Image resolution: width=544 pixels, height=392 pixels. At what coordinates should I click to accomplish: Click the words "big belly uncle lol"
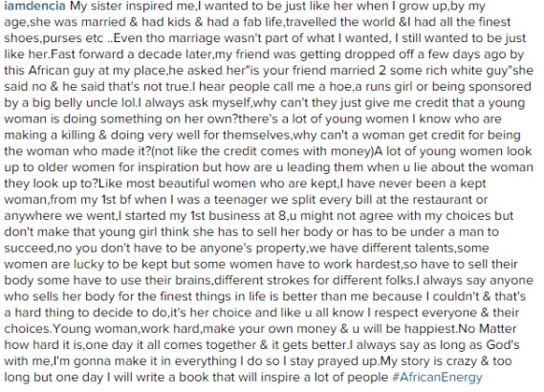(78, 102)
